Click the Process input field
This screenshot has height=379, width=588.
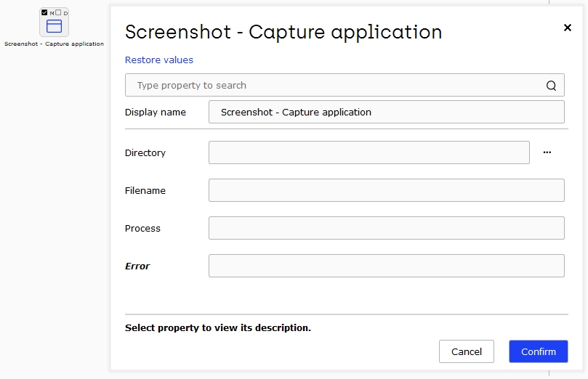coord(386,228)
